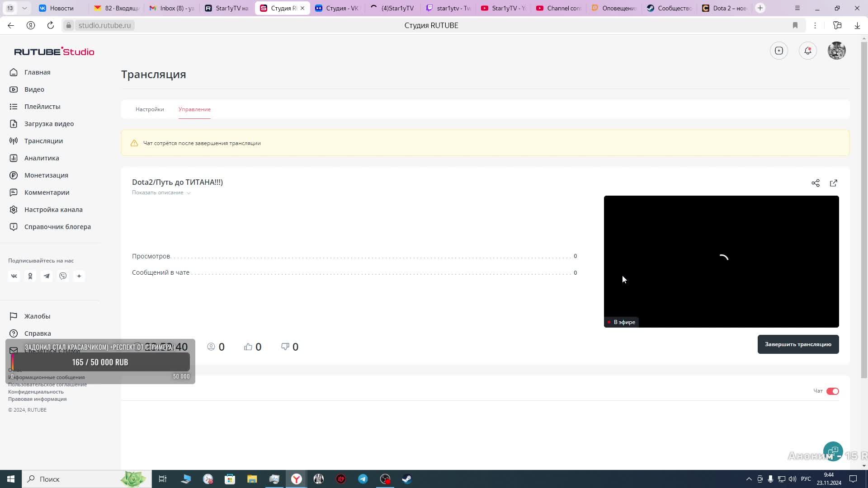Open the user avatar menu

[837, 51]
